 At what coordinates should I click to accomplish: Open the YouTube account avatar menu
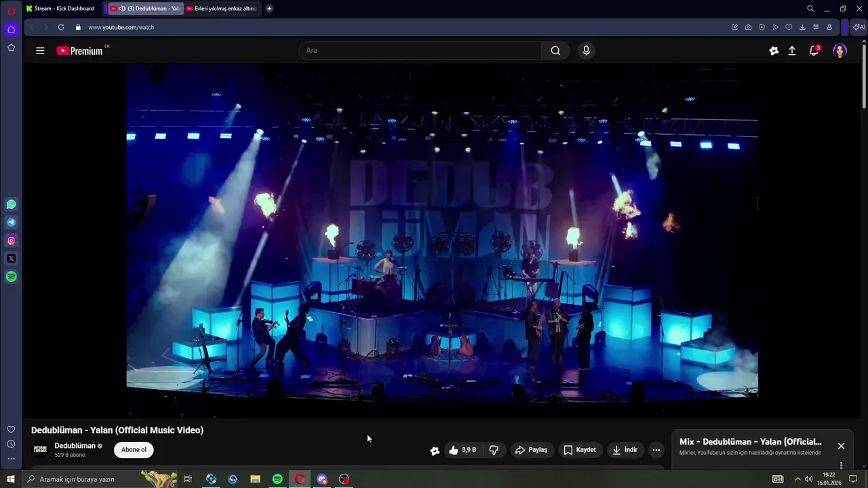[x=840, y=51]
